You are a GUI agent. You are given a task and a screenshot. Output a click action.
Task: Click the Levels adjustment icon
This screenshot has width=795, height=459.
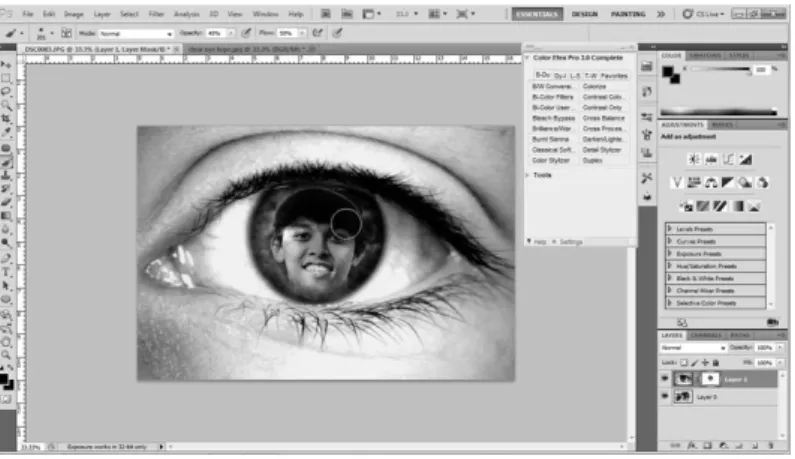pos(711,159)
